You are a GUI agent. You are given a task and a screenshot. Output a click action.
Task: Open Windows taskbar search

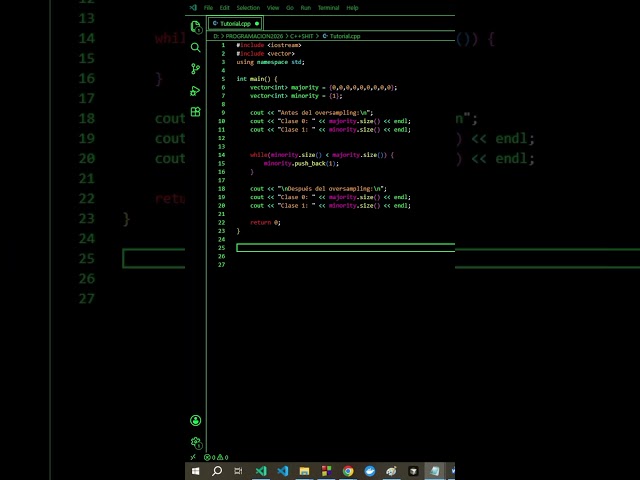tap(217, 471)
